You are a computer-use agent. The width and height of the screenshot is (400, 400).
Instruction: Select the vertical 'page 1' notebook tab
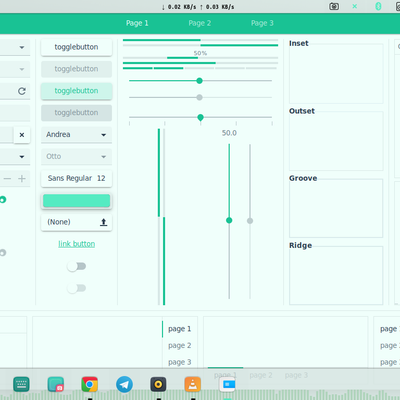click(180, 329)
